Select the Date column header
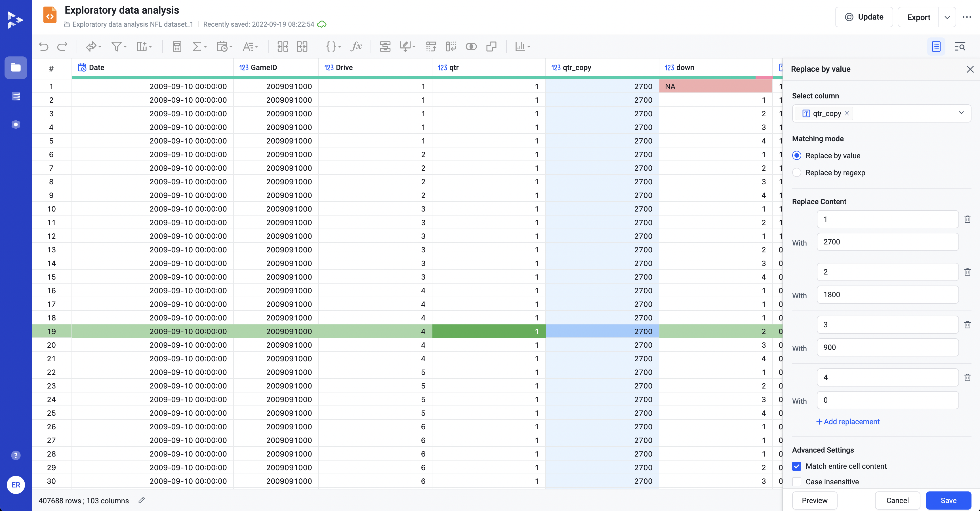 152,68
